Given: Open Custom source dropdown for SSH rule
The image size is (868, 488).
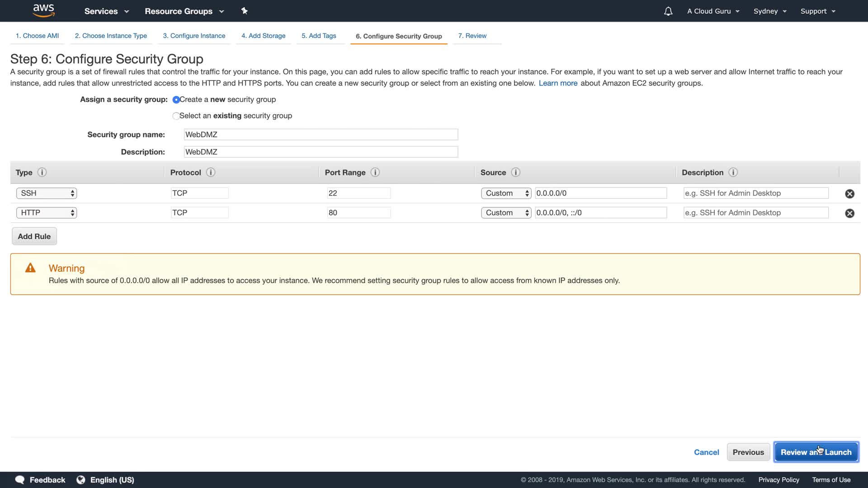Looking at the screenshot, I should pyautogui.click(x=506, y=193).
